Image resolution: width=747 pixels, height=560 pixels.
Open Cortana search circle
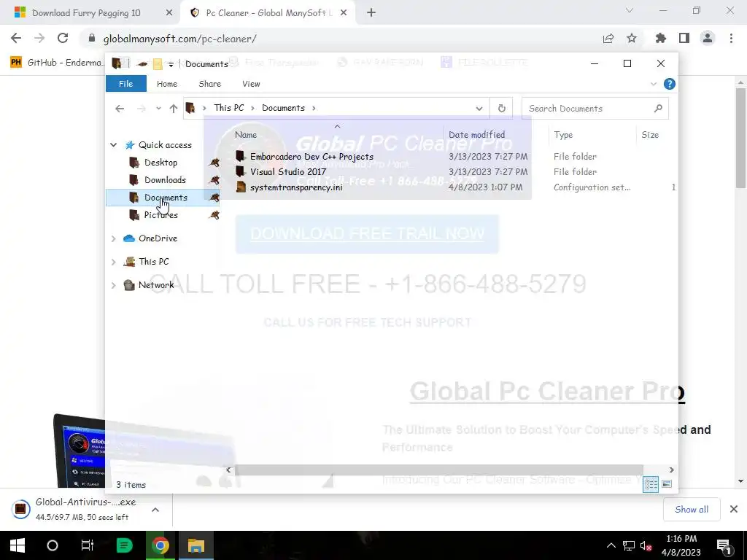pos(52,545)
